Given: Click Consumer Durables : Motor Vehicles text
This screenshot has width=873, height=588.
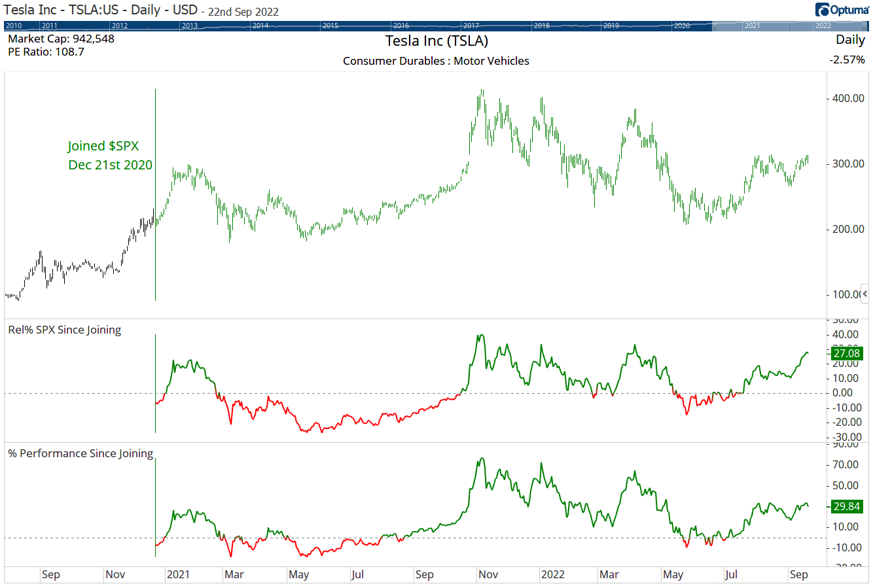Looking at the screenshot, I should (436, 61).
